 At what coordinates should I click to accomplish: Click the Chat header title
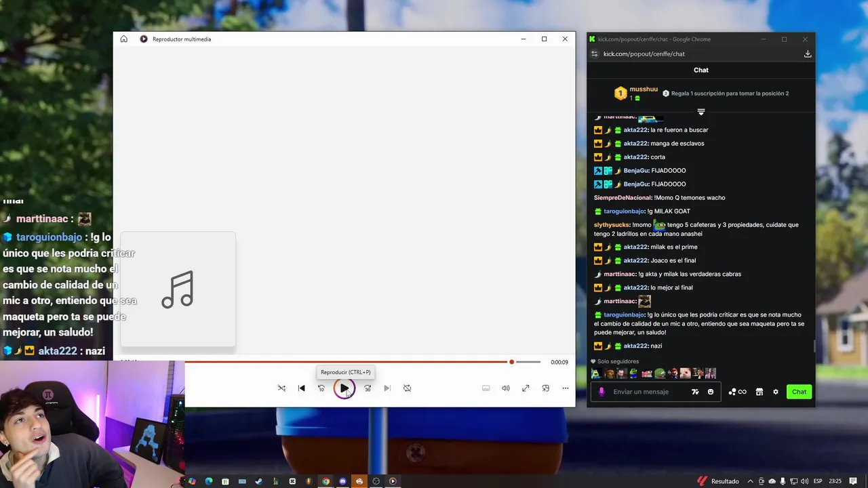click(701, 70)
